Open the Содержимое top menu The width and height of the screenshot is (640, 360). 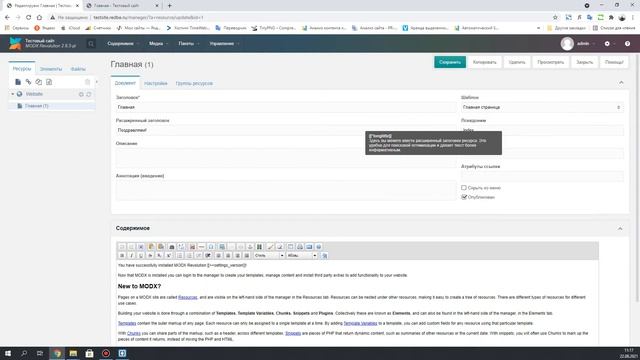point(123,44)
